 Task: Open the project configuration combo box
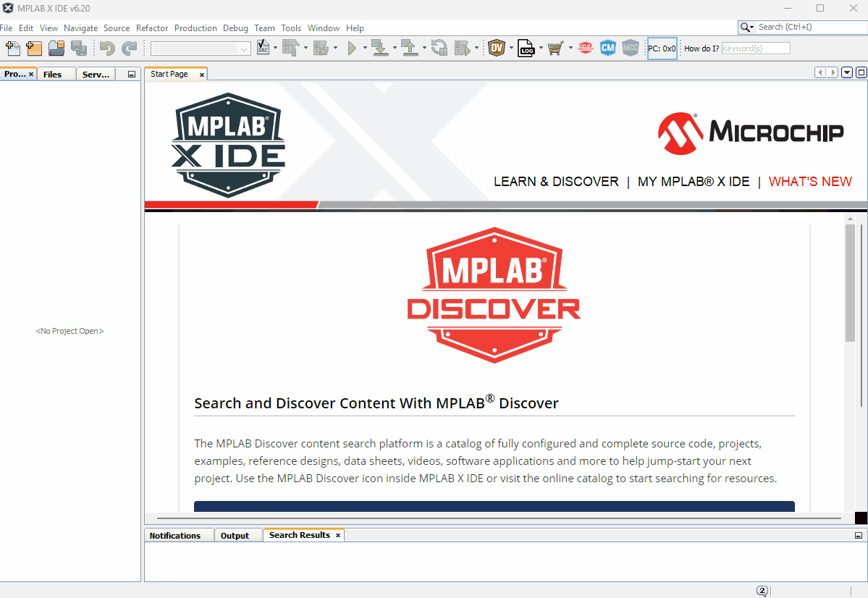tap(201, 49)
